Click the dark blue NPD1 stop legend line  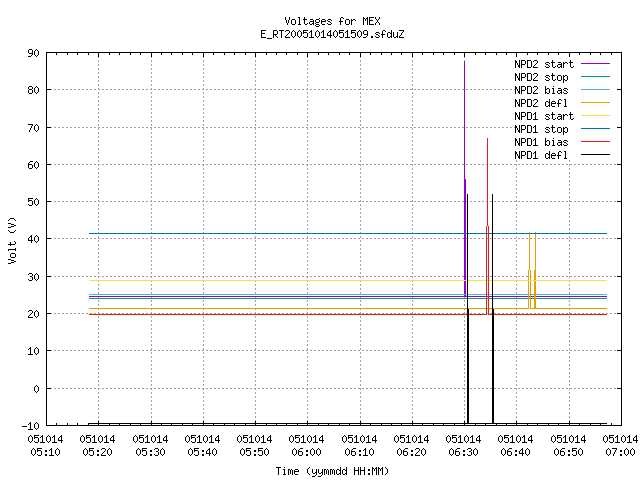[595, 129]
